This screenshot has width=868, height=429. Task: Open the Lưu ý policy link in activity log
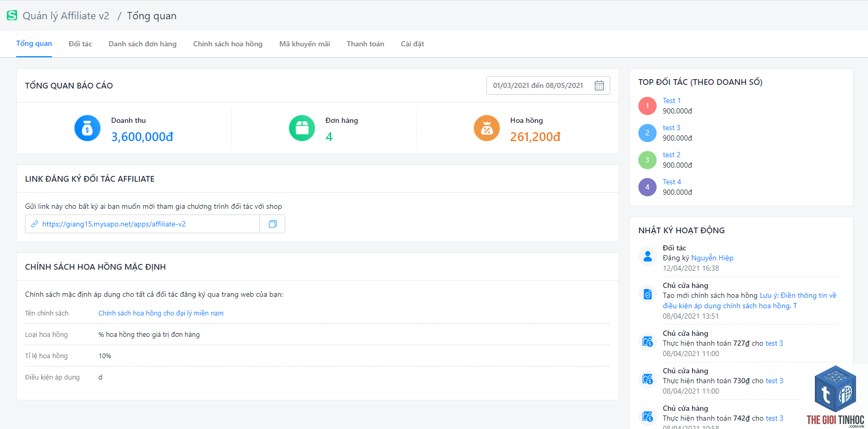click(750, 300)
